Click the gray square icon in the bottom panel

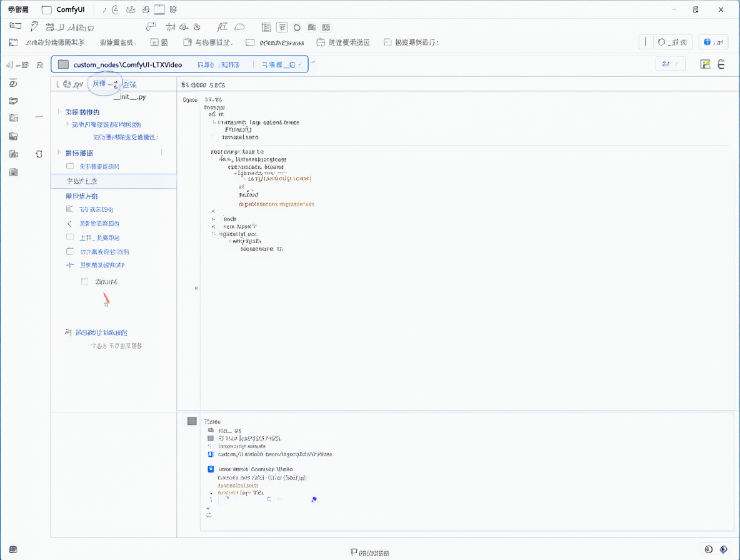(192, 421)
